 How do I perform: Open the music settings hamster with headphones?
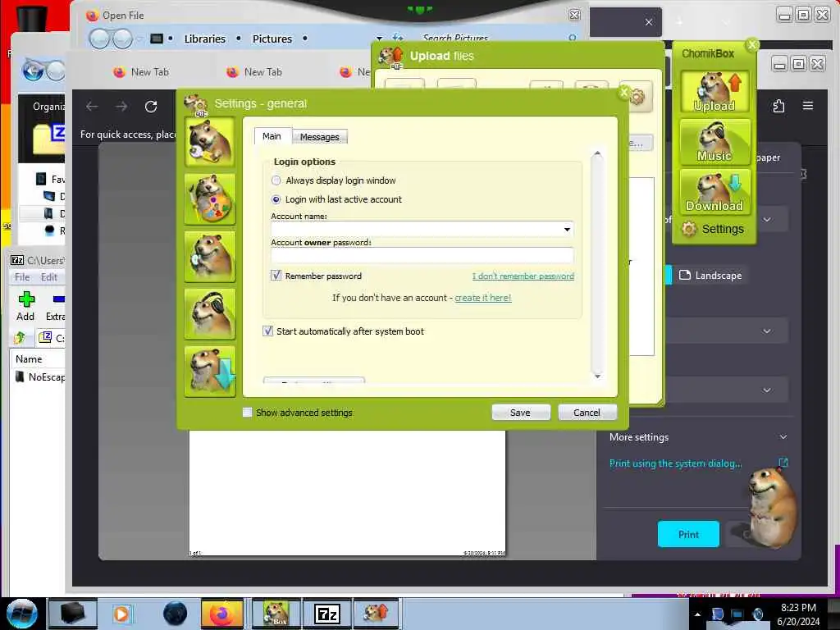pos(209,314)
